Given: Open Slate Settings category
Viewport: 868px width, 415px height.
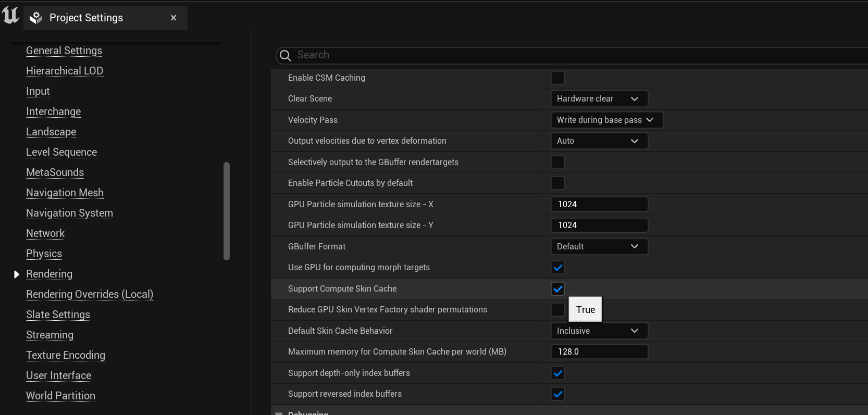Looking at the screenshot, I should (58, 315).
